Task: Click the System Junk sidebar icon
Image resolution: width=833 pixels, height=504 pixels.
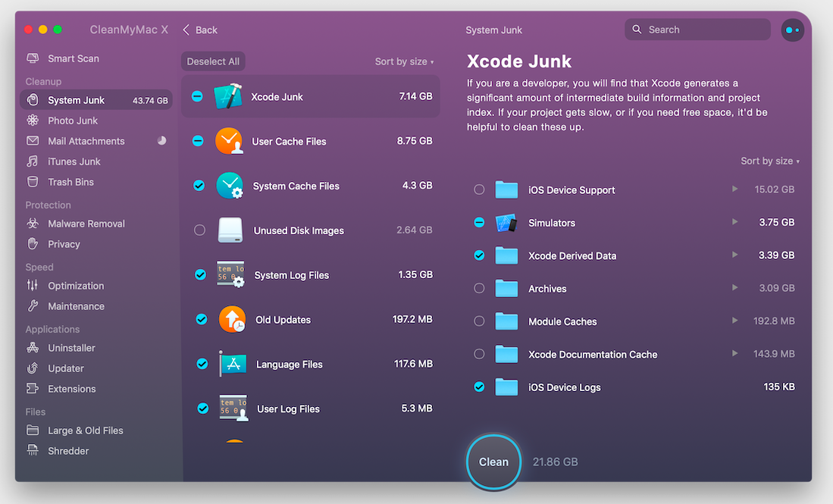Action: tap(33, 100)
